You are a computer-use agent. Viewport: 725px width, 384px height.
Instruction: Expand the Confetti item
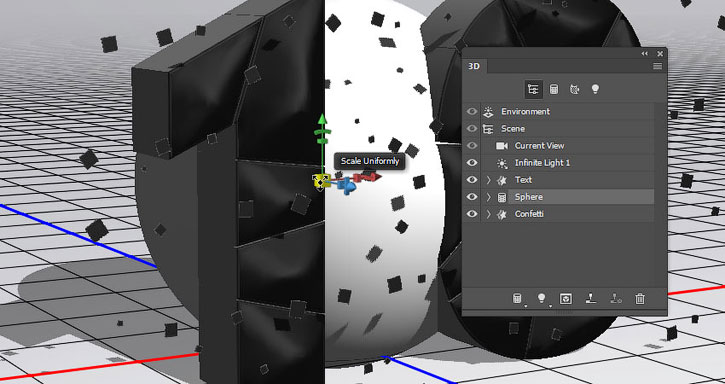click(x=489, y=214)
